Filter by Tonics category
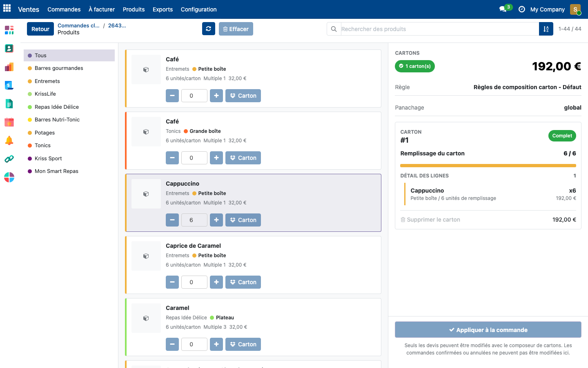The image size is (588, 368). (69, 146)
